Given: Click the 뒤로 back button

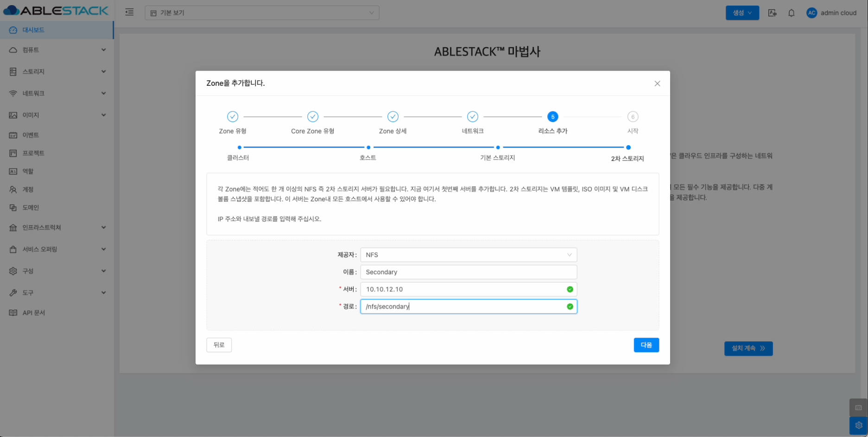Looking at the screenshot, I should pos(219,345).
